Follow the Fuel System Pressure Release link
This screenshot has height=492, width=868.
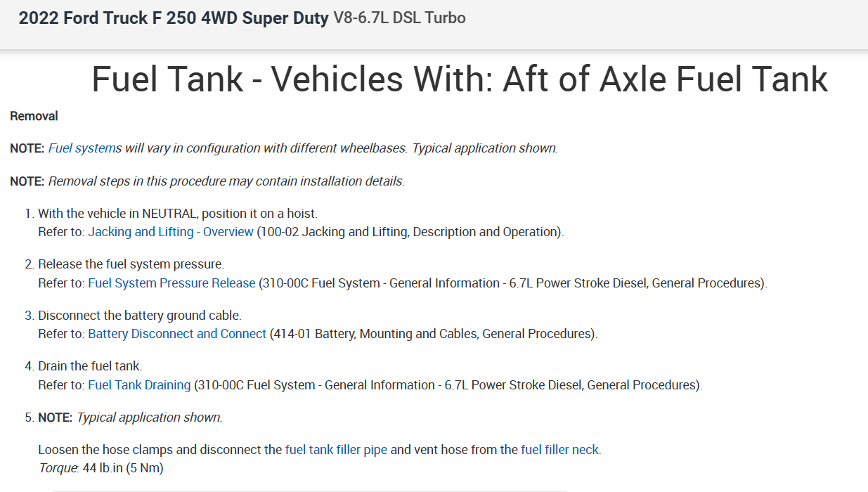tap(171, 283)
